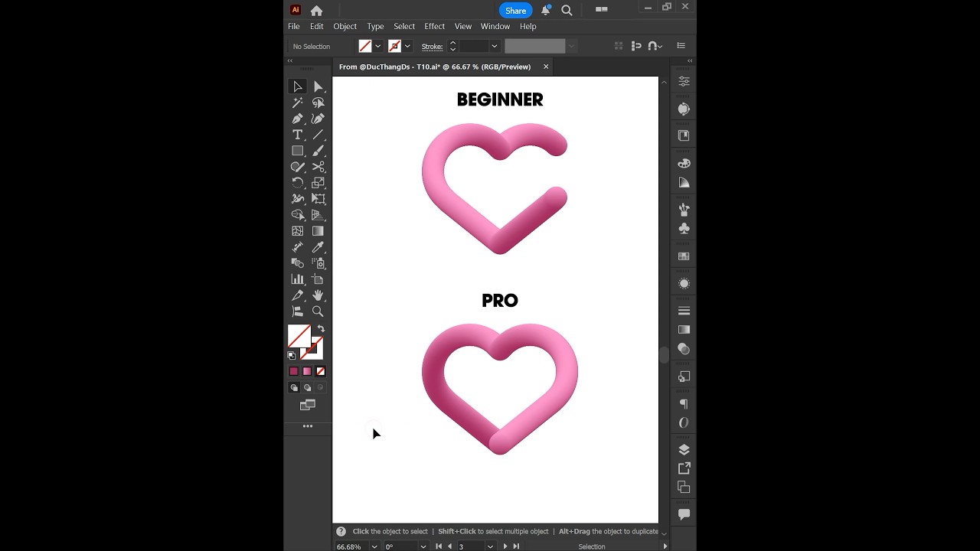
Task: Select the Direct Selection tool
Action: click(x=318, y=86)
